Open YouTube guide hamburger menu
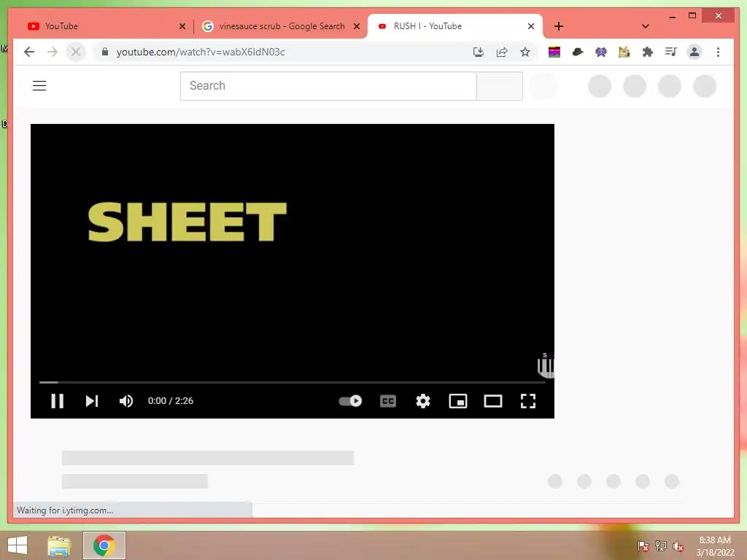The image size is (747, 560). click(39, 86)
